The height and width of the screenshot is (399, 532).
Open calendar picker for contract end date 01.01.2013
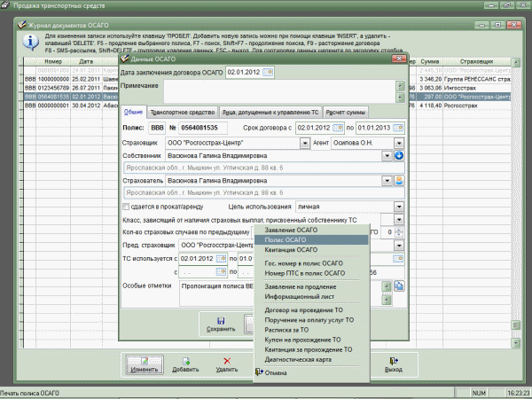[399, 129]
